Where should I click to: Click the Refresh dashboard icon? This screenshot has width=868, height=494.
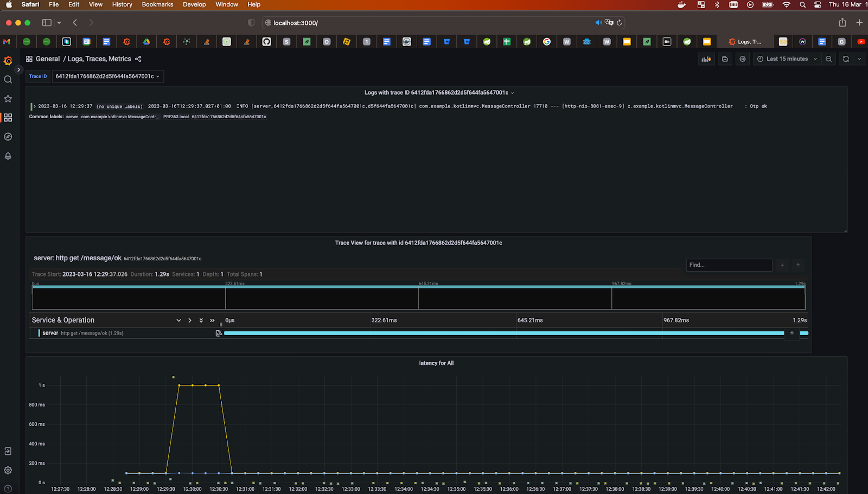846,59
